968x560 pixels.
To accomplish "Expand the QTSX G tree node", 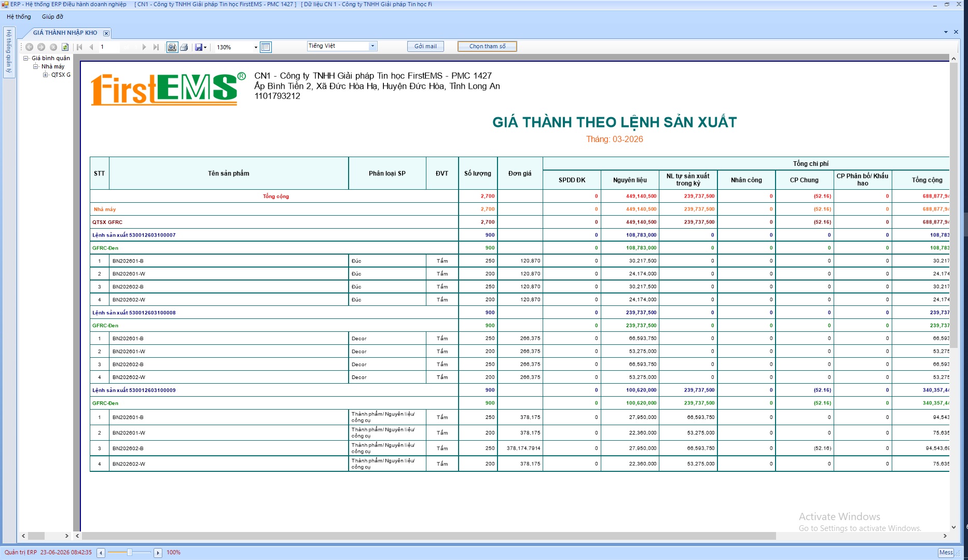I will pos(46,75).
